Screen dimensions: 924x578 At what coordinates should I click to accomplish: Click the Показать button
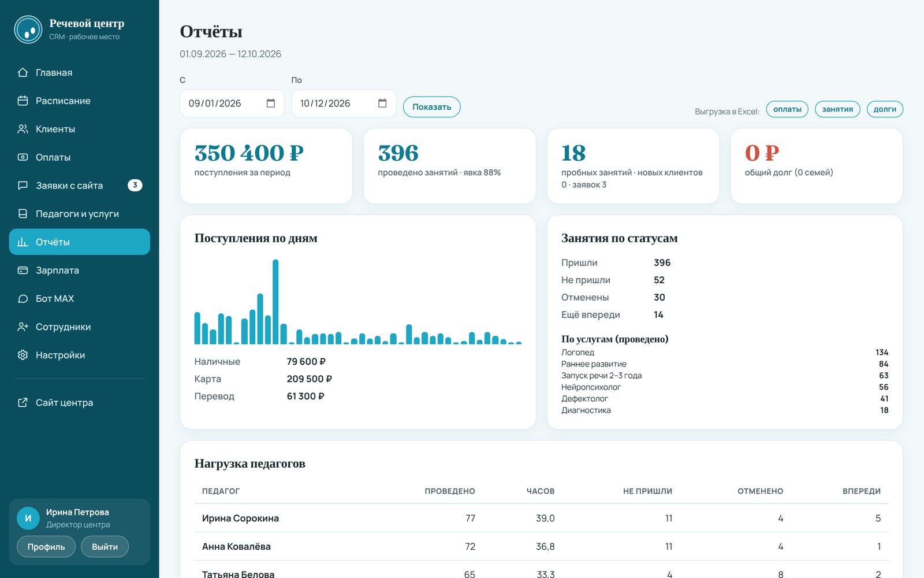pyautogui.click(x=431, y=107)
